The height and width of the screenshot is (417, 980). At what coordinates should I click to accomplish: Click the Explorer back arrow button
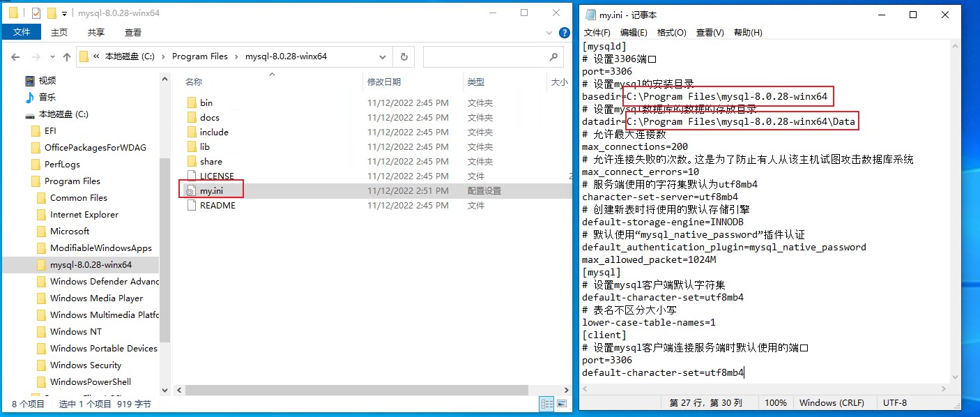pyautogui.click(x=15, y=56)
